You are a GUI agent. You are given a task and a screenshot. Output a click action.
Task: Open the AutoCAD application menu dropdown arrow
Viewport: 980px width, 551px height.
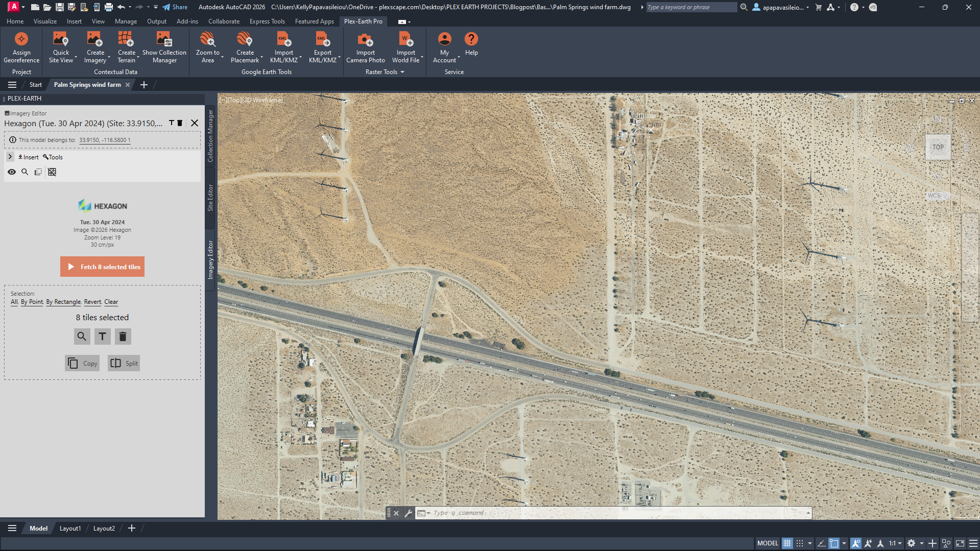(x=23, y=7)
